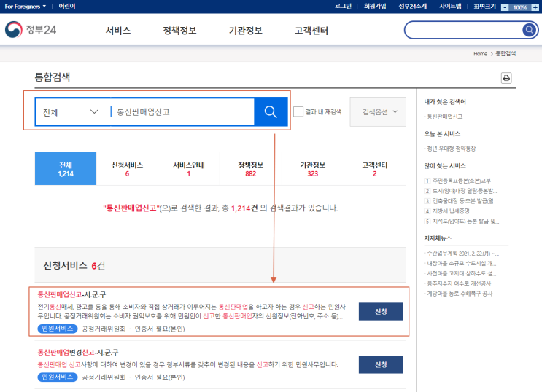Open the 통신판매업신고-시.군.구 result title
The width and height of the screenshot is (542, 392).
[x=71, y=294]
